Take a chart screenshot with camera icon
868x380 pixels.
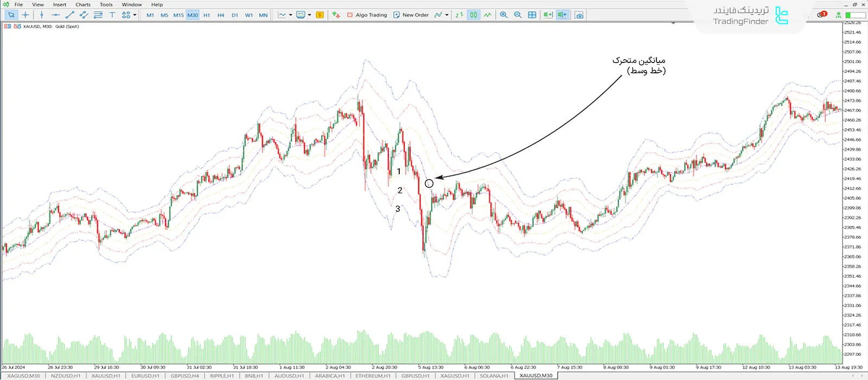[x=579, y=15]
